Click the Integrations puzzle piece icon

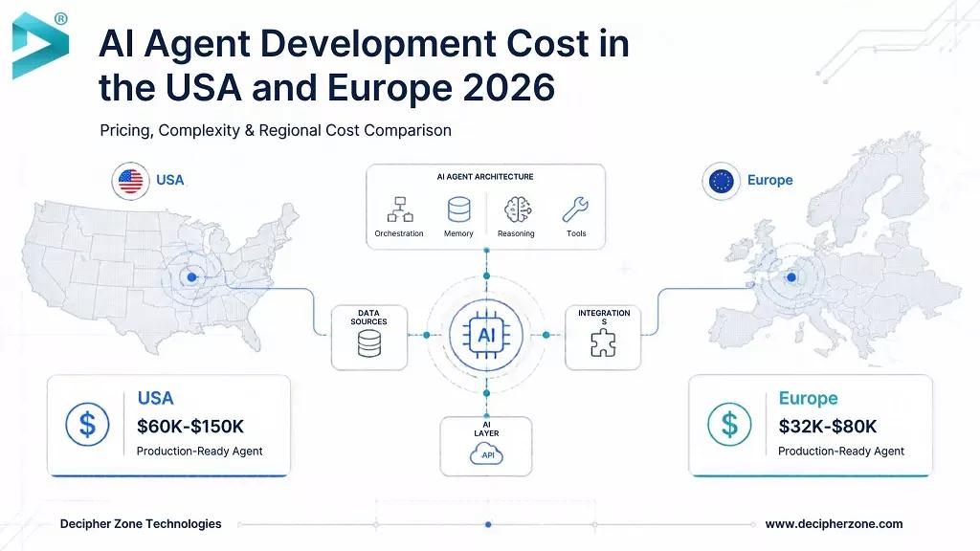(603, 343)
